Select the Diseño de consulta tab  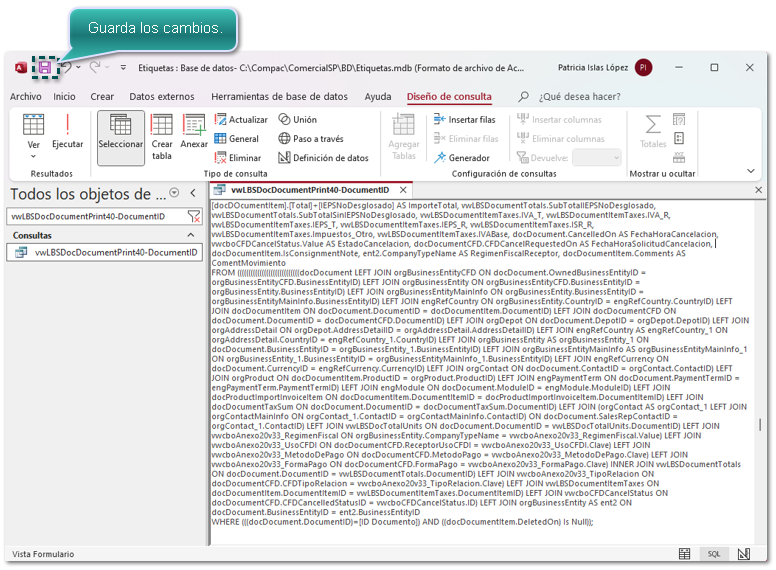(449, 96)
